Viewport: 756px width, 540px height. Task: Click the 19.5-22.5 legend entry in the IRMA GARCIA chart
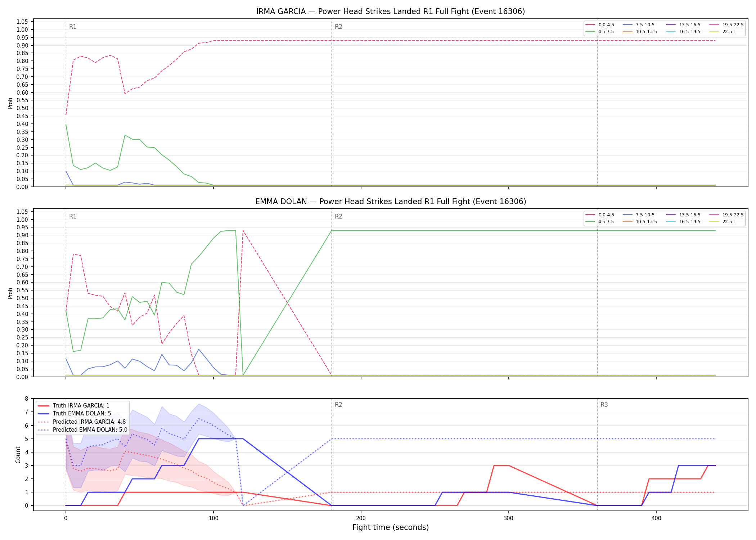(726, 25)
